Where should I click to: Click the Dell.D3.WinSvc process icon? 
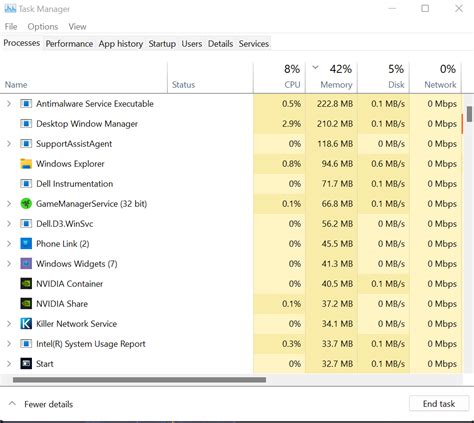[26, 224]
